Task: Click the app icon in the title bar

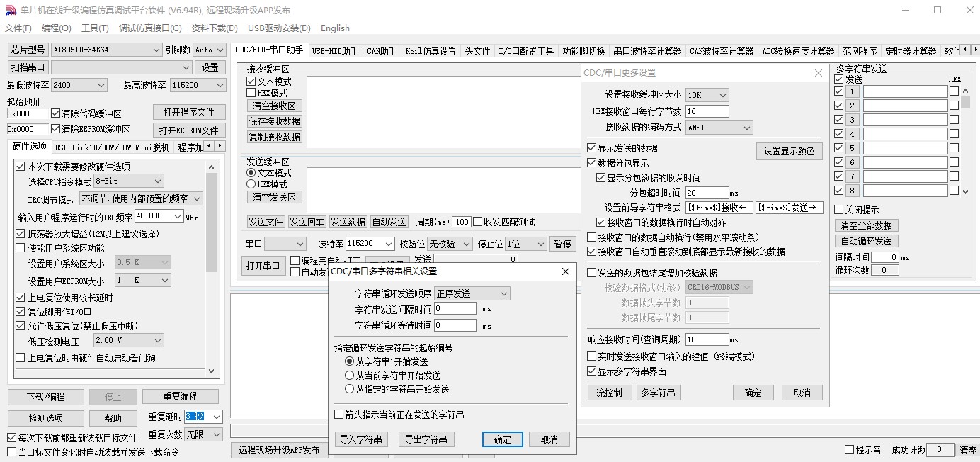Action: 10,10
